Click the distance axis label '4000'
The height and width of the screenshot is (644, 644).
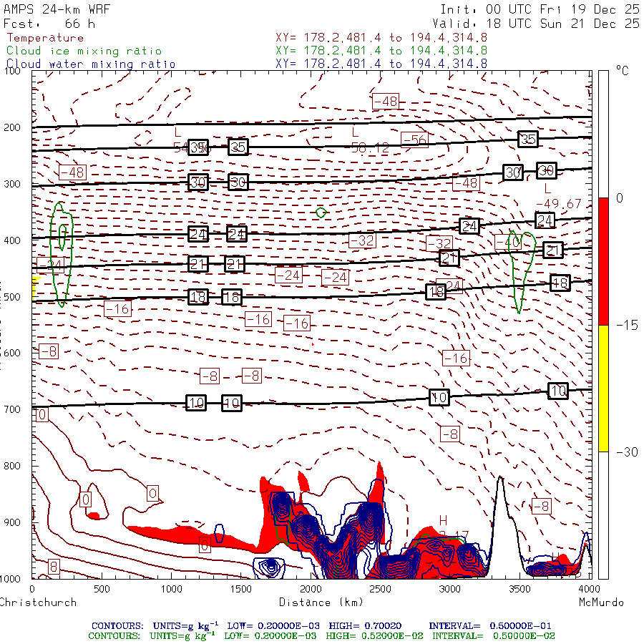(590, 590)
